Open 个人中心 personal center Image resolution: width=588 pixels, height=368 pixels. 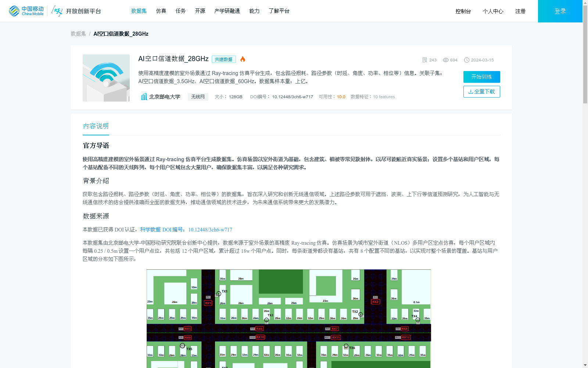coord(493,11)
